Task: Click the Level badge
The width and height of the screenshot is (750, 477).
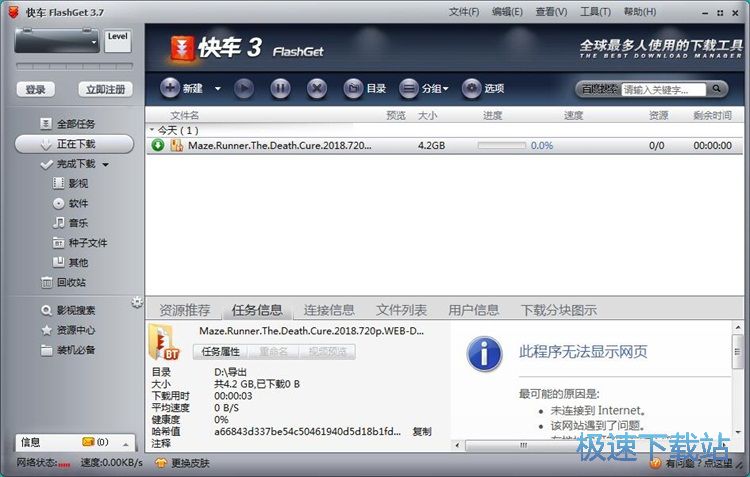Action: 118,41
